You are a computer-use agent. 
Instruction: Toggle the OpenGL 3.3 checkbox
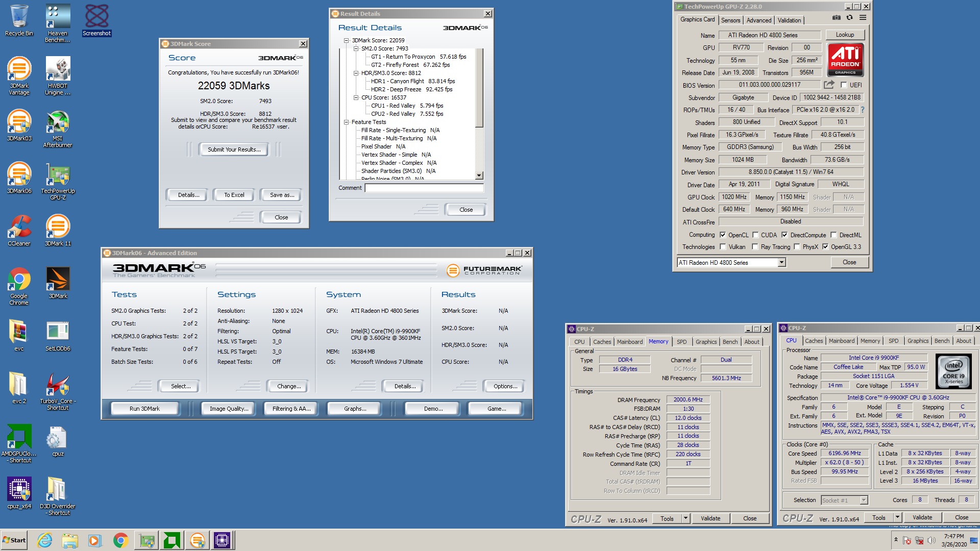point(825,247)
